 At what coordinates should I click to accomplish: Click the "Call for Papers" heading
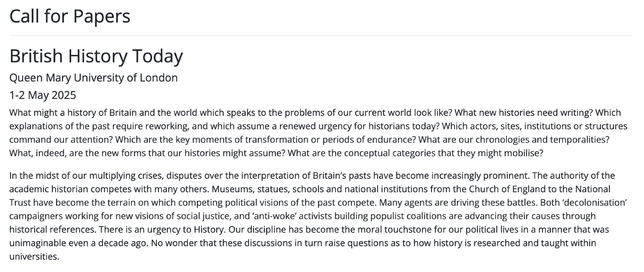pyautogui.click(x=70, y=16)
